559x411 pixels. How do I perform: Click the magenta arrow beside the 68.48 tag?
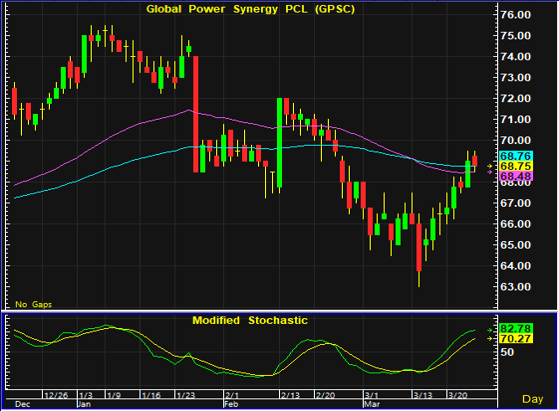pos(490,172)
